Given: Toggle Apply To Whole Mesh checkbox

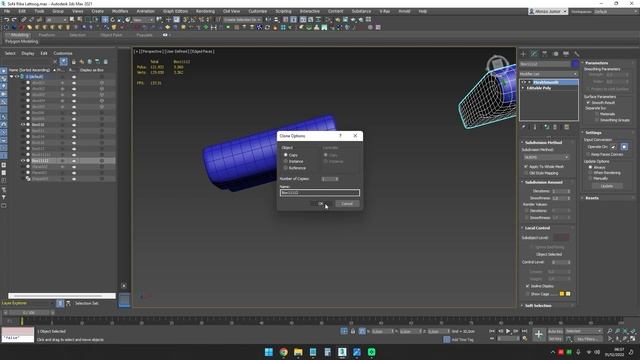Looking at the screenshot, I should (x=526, y=167).
